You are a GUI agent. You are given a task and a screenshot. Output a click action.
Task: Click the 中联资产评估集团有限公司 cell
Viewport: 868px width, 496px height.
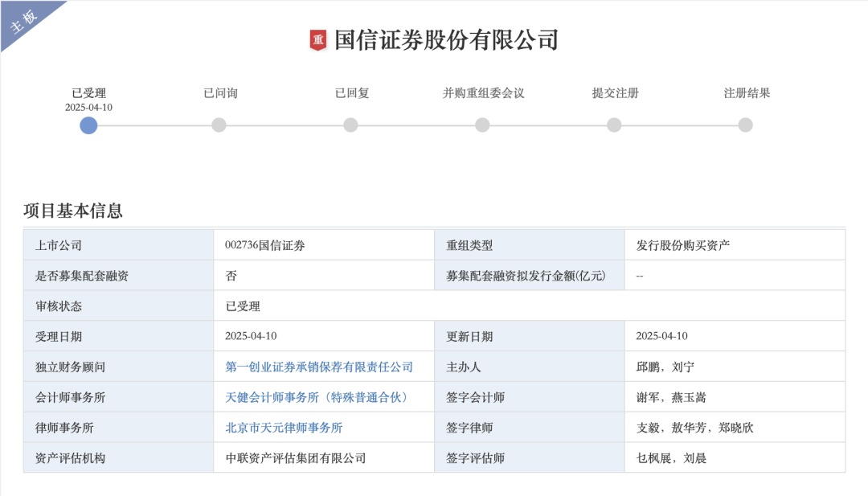coord(324,458)
